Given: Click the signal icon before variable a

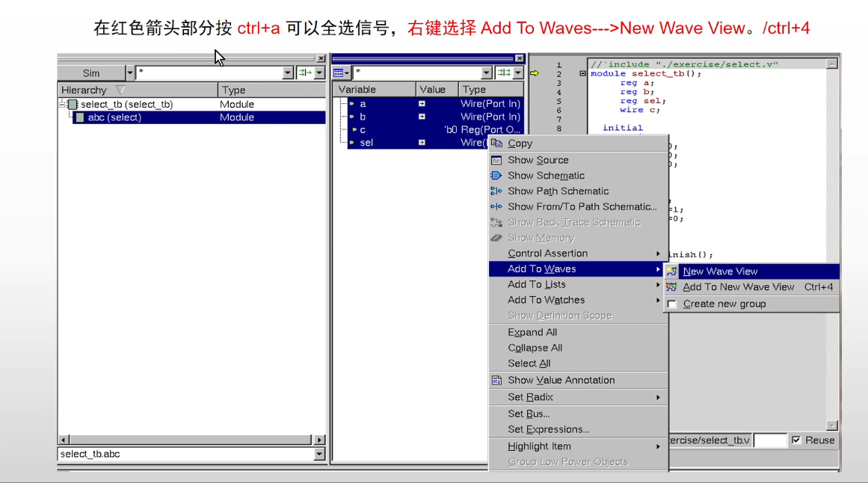Looking at the screenshot, I should pos(352,104).
